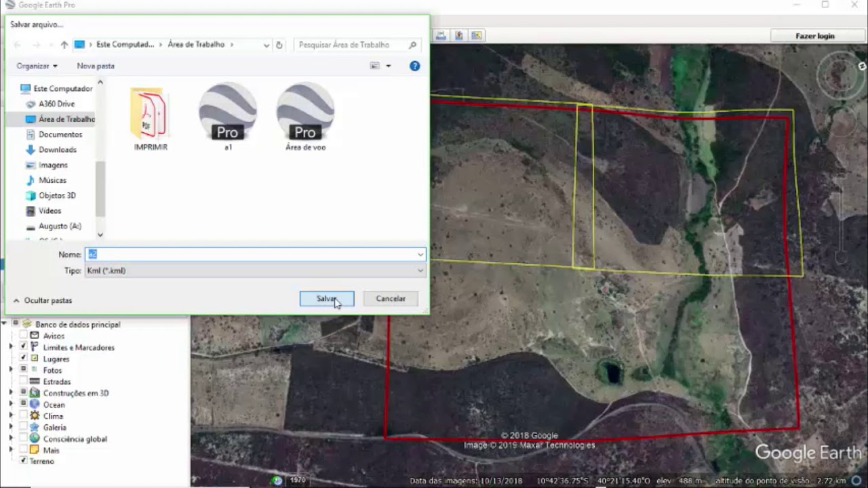Select Objetos 3D in navigation pane
Screen dimensions: 868x488
pos(50,195)
